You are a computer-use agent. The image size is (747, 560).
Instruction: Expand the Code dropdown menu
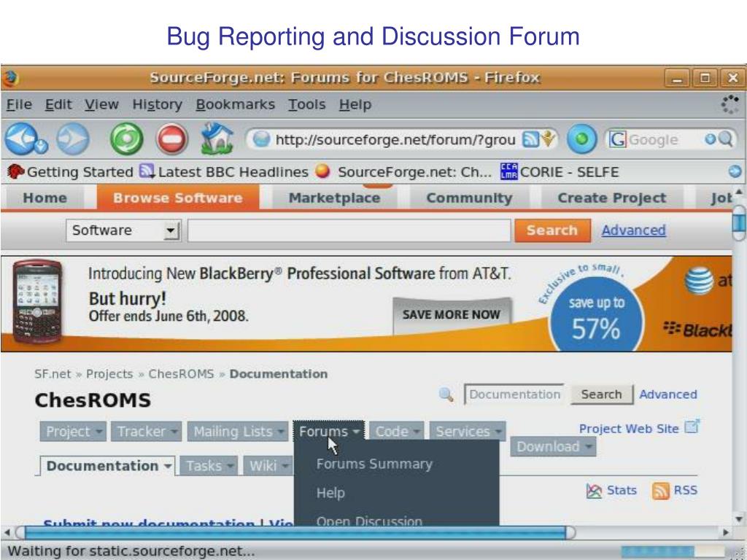(396, 432)
